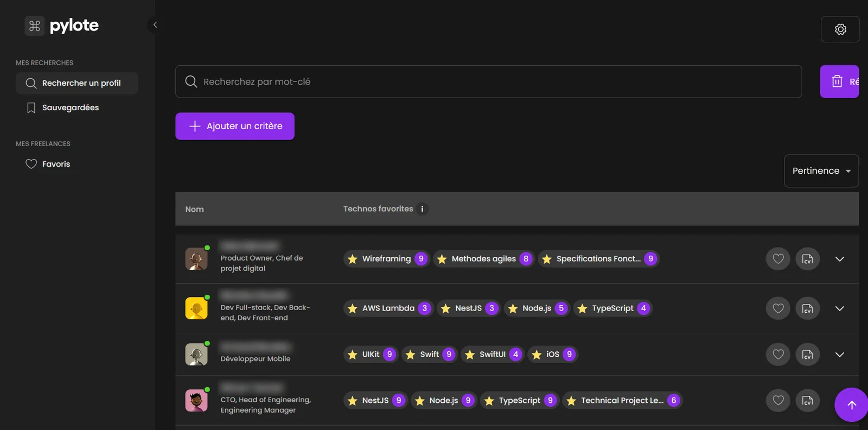This screenshot has height=430, width=868.
Task: Click the Ajouter un critère button
Action: [x=235, y=126]
